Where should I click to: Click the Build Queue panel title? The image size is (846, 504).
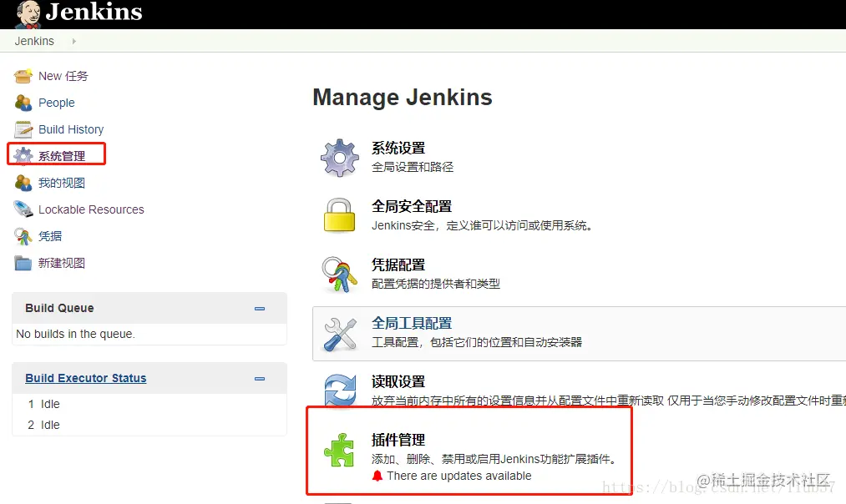[59, 309]
